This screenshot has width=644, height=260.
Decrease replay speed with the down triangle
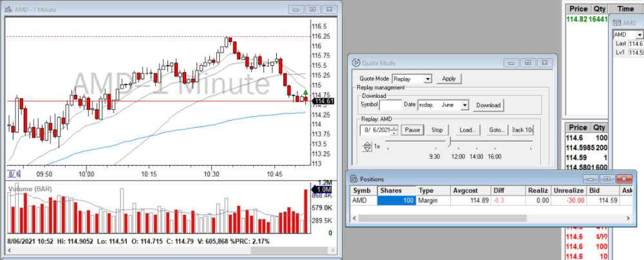[x=367, y=149]
